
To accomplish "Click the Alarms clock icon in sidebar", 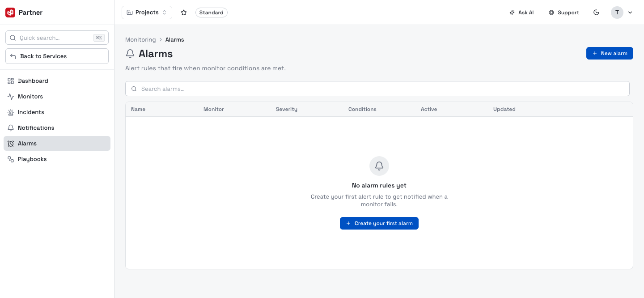I will [11, 144].
